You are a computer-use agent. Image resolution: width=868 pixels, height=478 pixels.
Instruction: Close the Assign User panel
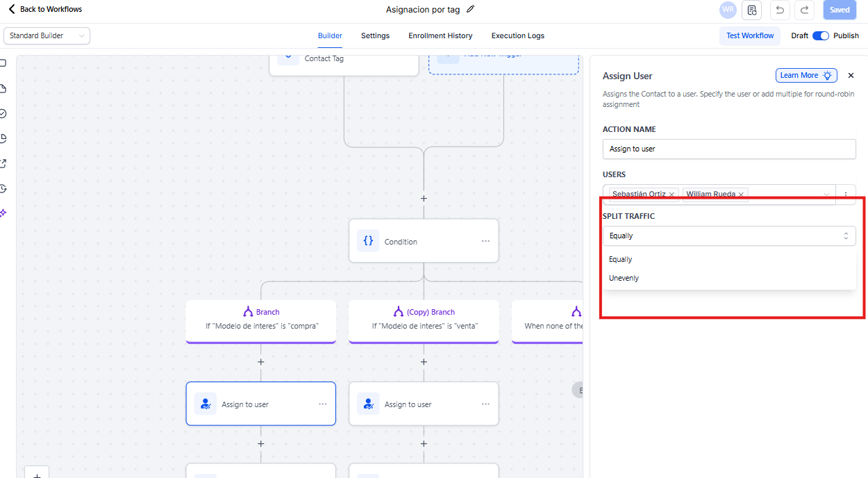click(x=851, y=76)
